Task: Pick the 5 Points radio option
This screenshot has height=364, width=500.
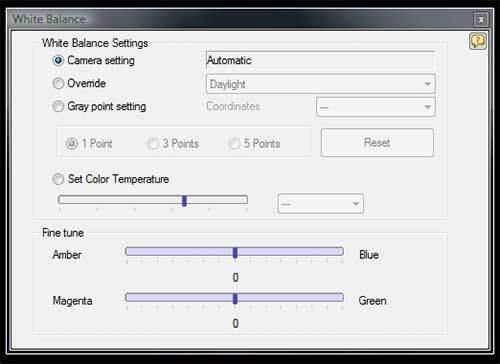Action: [x=234, y=144]
